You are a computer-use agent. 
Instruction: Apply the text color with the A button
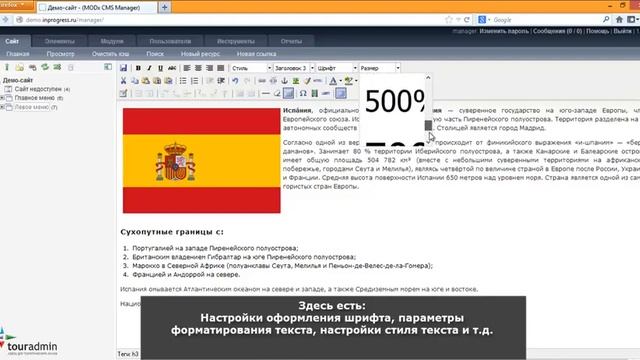[x=333, y=81]
